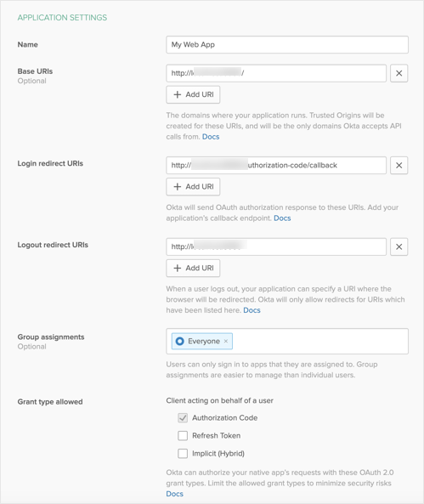Add URI under Base URIs
The width and height of the screenshot is (424, 504).
coord(193,94)
